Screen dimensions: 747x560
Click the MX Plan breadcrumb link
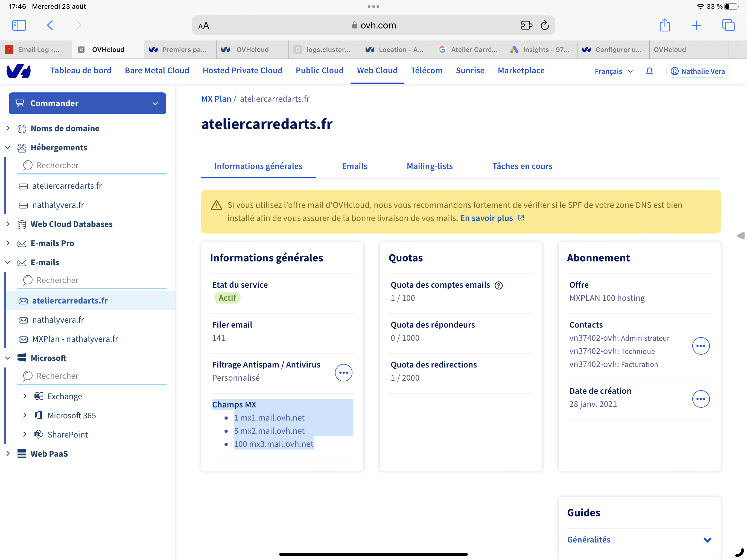coord(216,99)
